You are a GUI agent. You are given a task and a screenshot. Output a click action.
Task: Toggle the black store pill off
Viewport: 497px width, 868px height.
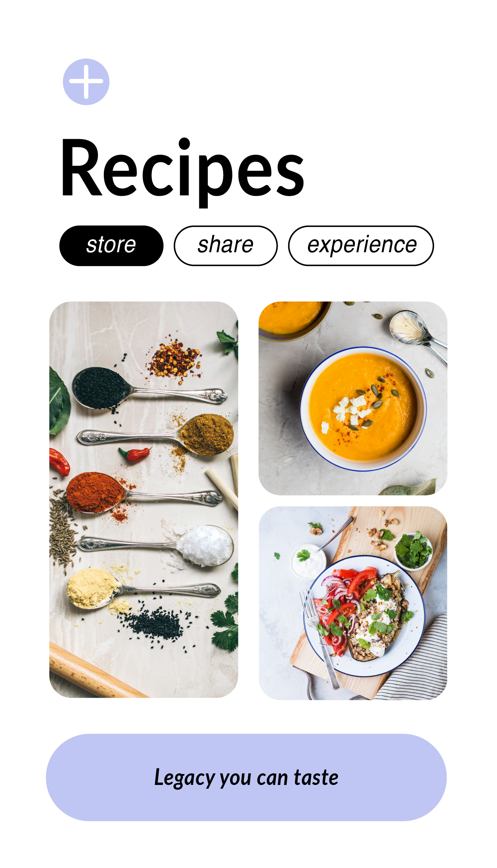click(x=111, y=245)
